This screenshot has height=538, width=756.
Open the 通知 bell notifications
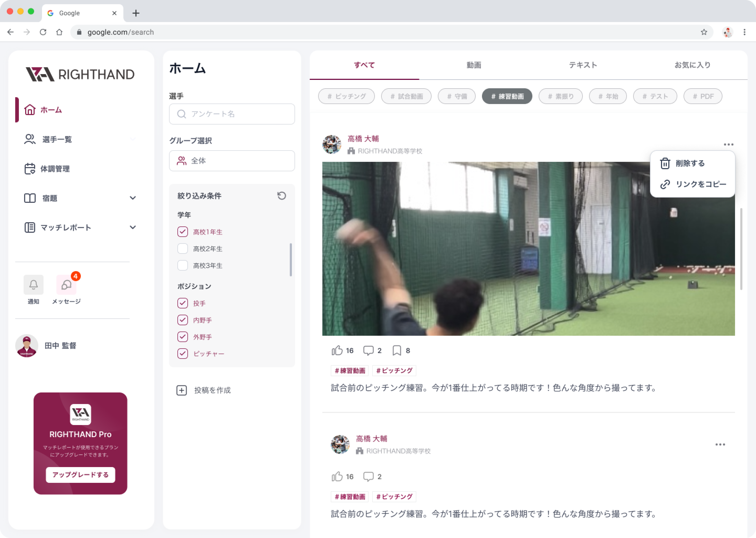(33, 285)
